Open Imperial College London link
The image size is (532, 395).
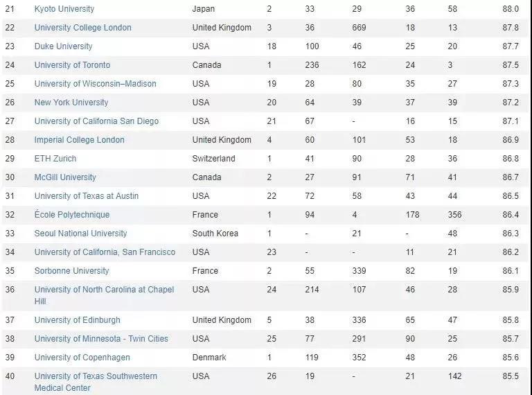[80, 140]
